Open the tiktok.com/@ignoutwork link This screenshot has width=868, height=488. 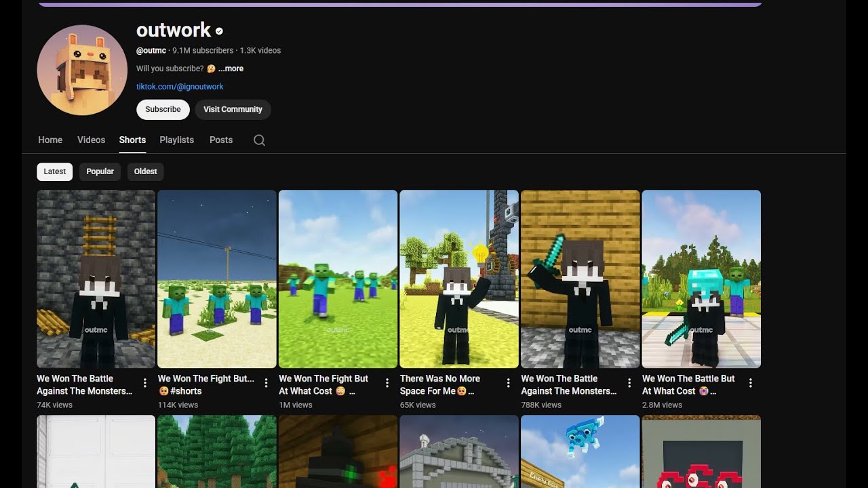click(x=180, y=87)
